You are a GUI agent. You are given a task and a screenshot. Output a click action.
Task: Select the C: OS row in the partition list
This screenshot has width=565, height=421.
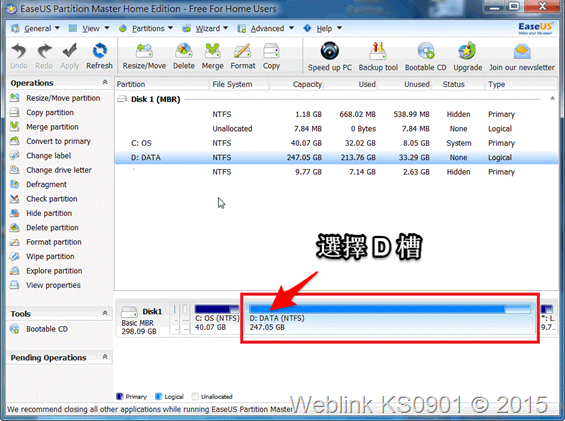(337, 143)
